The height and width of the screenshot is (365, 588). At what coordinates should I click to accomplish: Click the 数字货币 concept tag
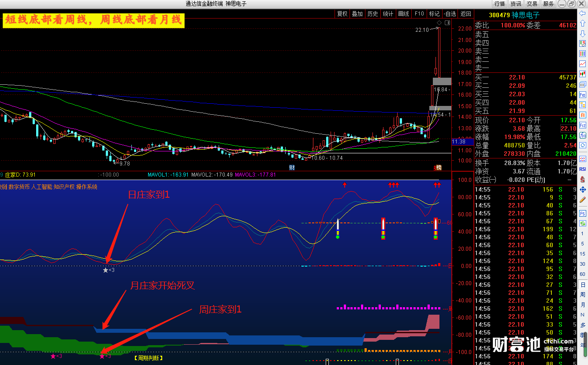coord(19,187)
